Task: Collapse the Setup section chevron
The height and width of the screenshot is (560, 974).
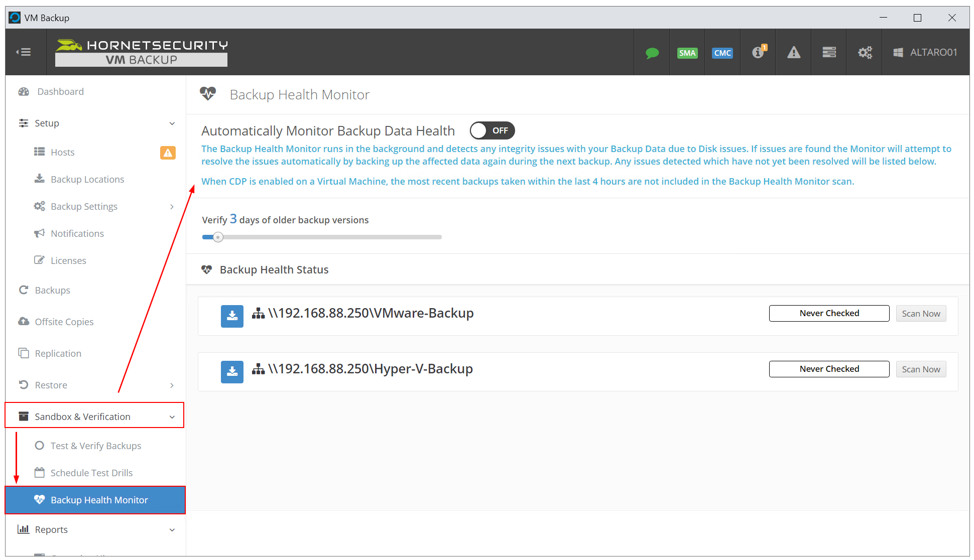Action: [x=172, y=123]
